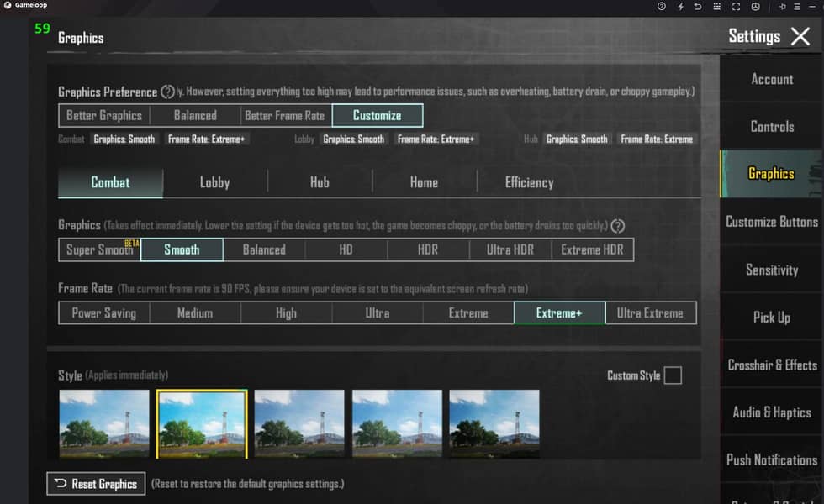Screen dimensions: 824x504
Task: Select HDR graphics quality
Action: click(428, 249)
